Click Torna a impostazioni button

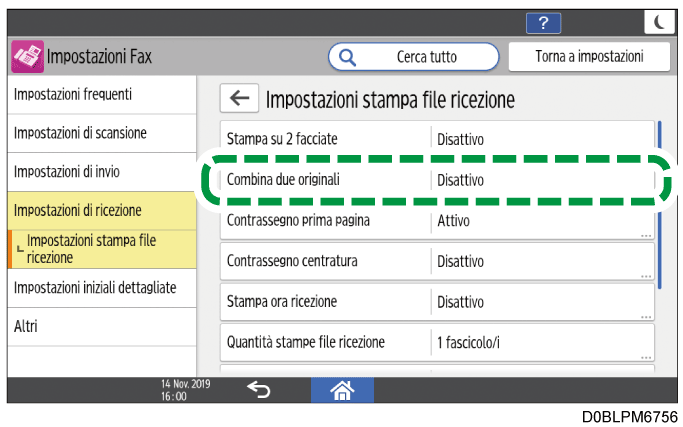(x=589, y=57)
